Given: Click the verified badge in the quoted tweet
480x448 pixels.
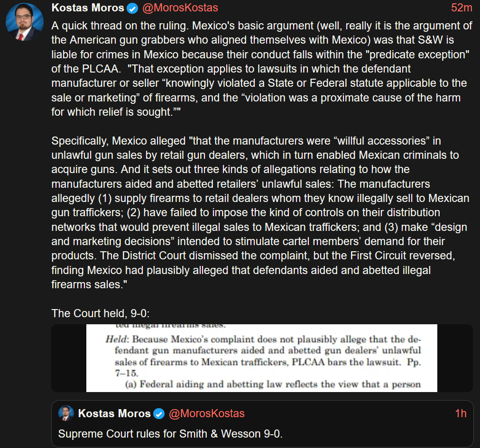Looking at the screenshot, I should [160, 413].
